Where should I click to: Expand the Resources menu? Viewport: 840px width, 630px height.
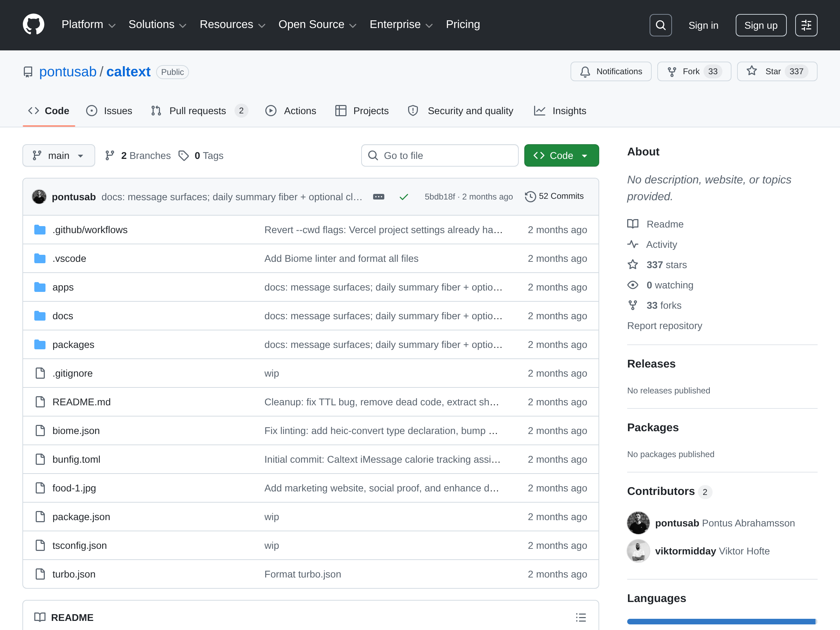point(232,25)
